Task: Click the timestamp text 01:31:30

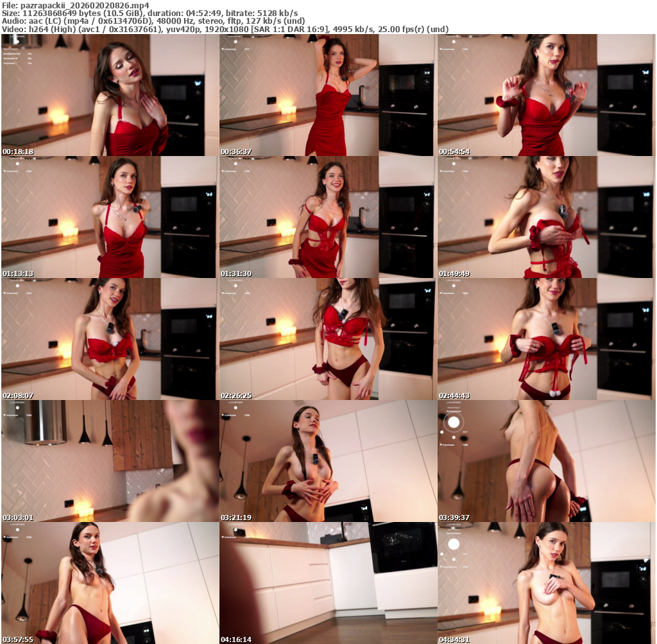Action: tap(236, 274)
